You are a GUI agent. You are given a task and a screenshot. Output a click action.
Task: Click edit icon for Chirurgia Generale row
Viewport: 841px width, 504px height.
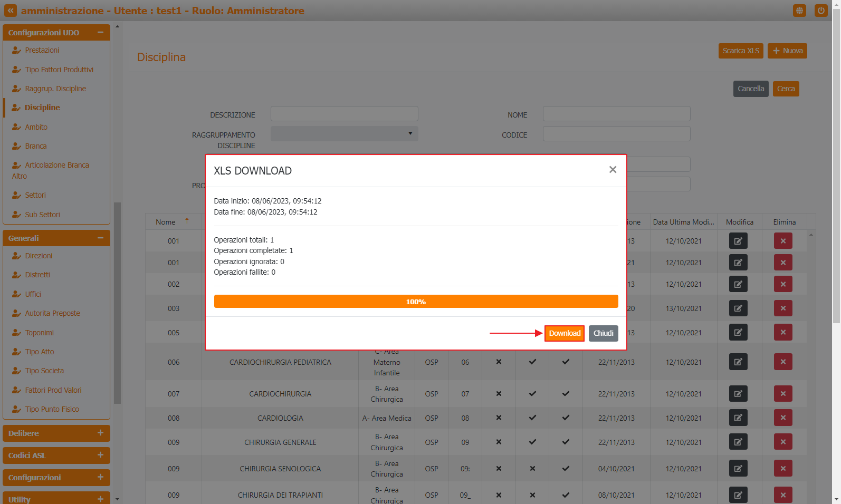738,442
